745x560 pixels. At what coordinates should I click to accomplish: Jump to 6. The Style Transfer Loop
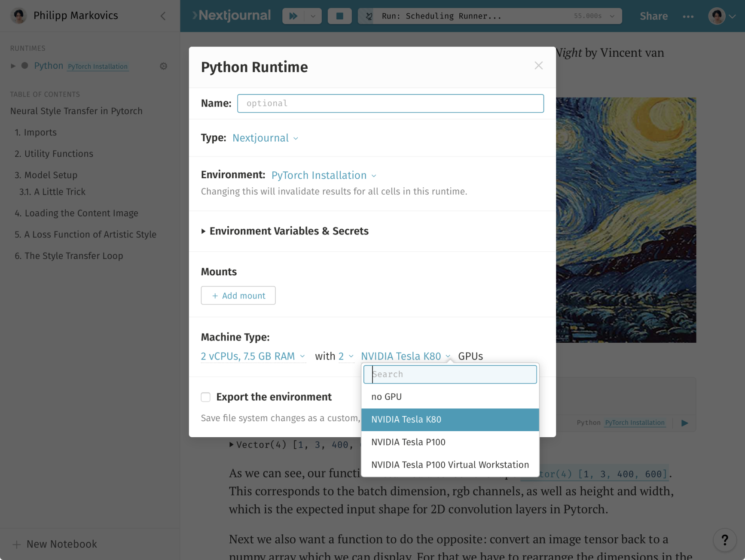[x=69, y=256]
